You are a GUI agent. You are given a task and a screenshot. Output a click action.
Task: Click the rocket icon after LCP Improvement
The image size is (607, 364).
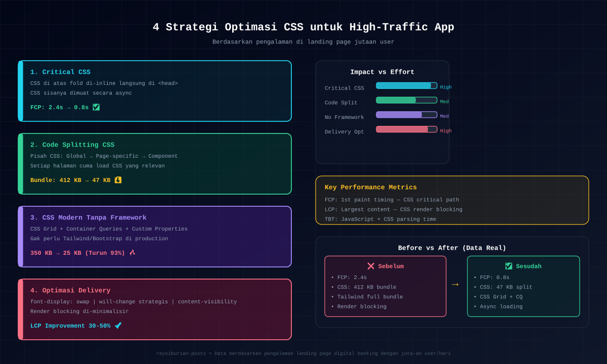point(118,326)
